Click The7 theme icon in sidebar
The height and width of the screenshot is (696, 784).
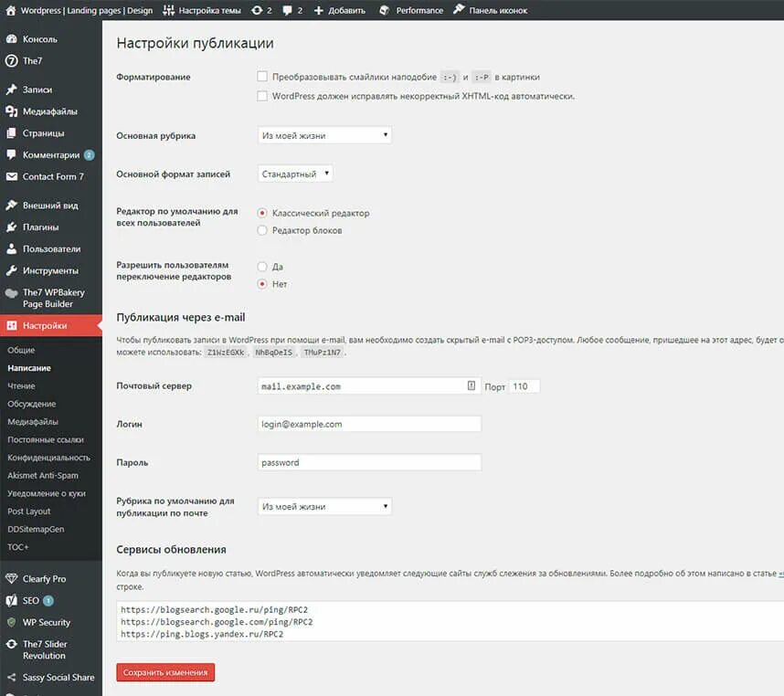12,61
